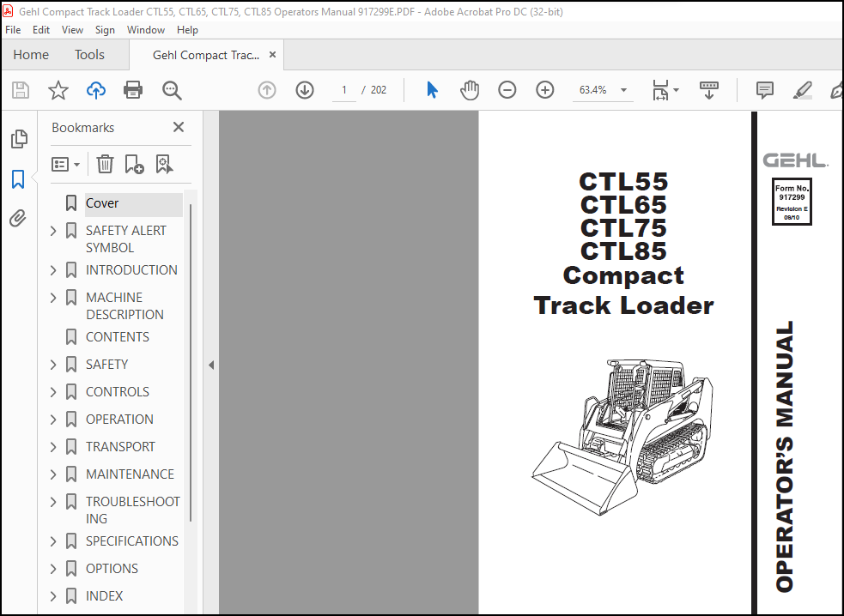The image size is (844, 616).
Task: Enable scrolling read mode icon
Action: tap(709, 90)
